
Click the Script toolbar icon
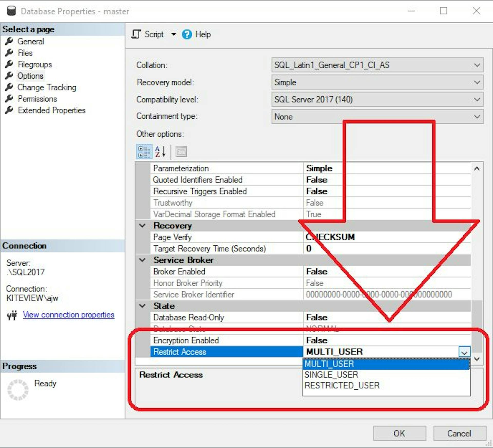(x=136, y=34)
